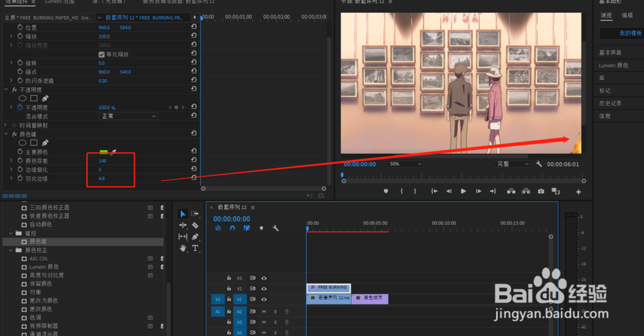Go to Out point
This screenshot has height=336, width=644.
(x=493, y=191)
